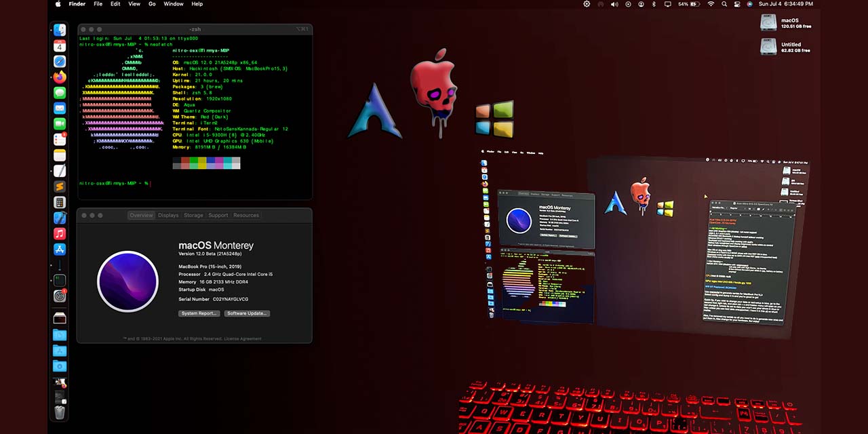Launch Firefox from the dock

pyautogui.click(x=60, y=77)
